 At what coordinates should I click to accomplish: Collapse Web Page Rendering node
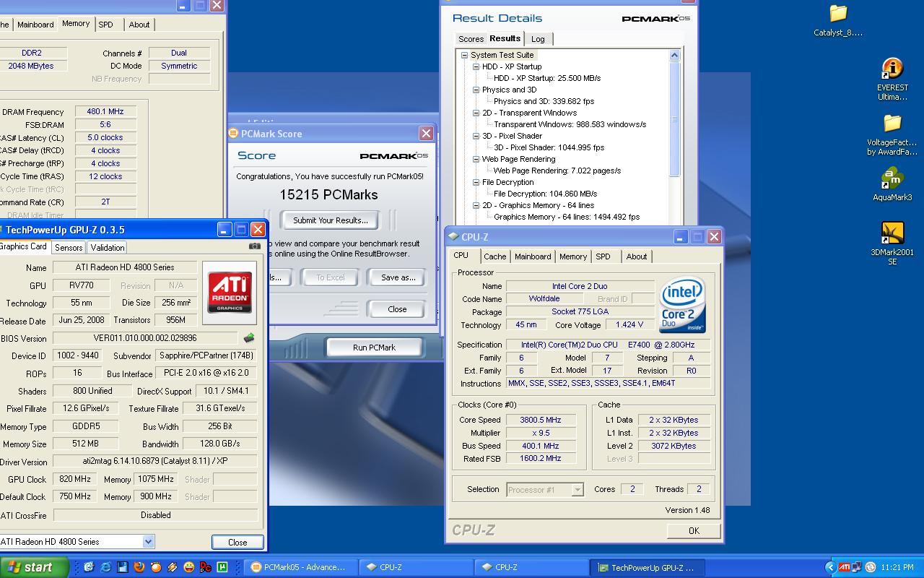[476, 159]
